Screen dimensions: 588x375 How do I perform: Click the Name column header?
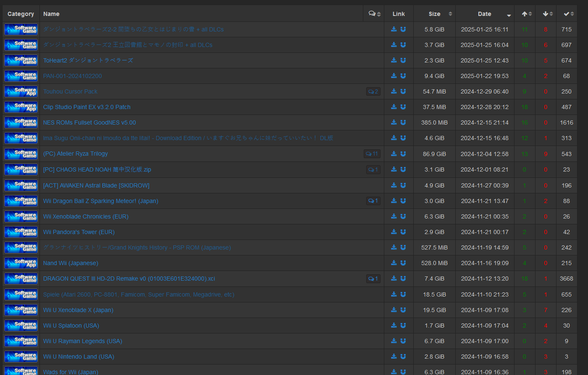tap(51, 14)
